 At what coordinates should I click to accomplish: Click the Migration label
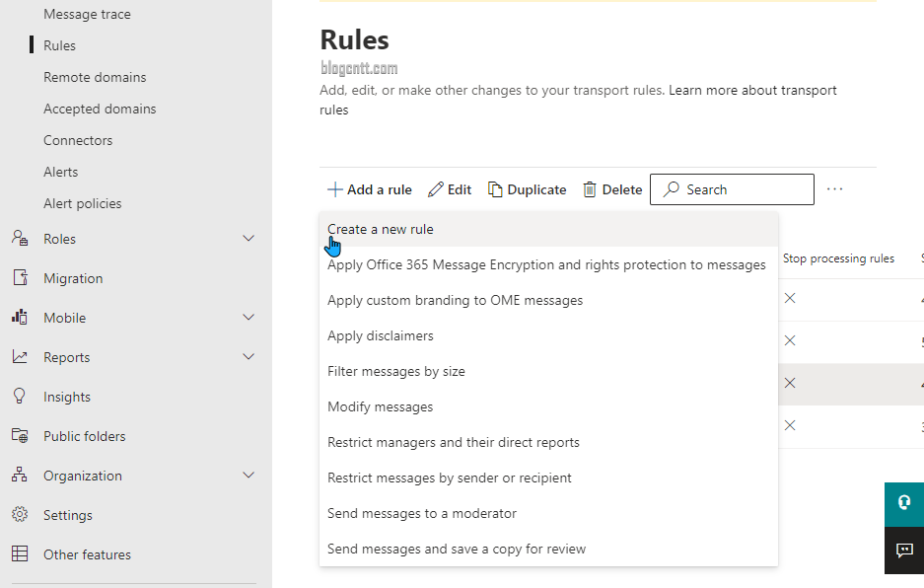click(73, 278)
